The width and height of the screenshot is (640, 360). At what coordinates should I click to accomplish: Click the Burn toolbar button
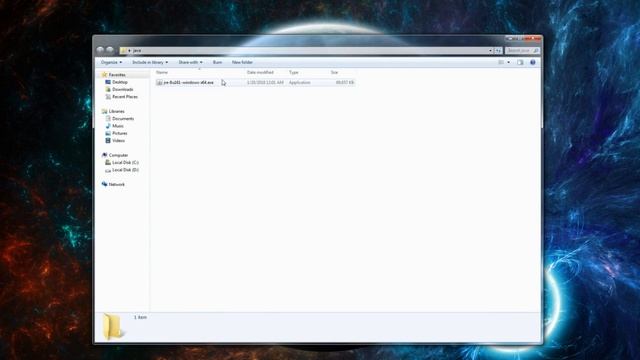click(217, 62)
